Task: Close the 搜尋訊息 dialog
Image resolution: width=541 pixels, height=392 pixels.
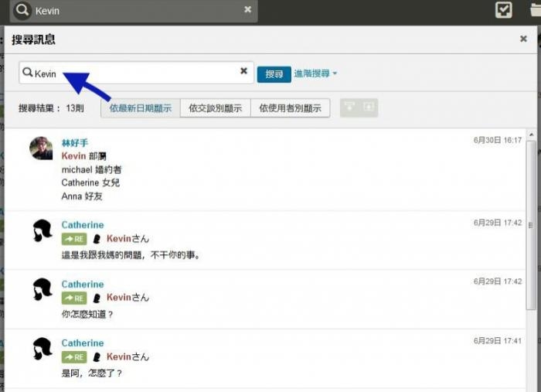Action: [523, 39]
